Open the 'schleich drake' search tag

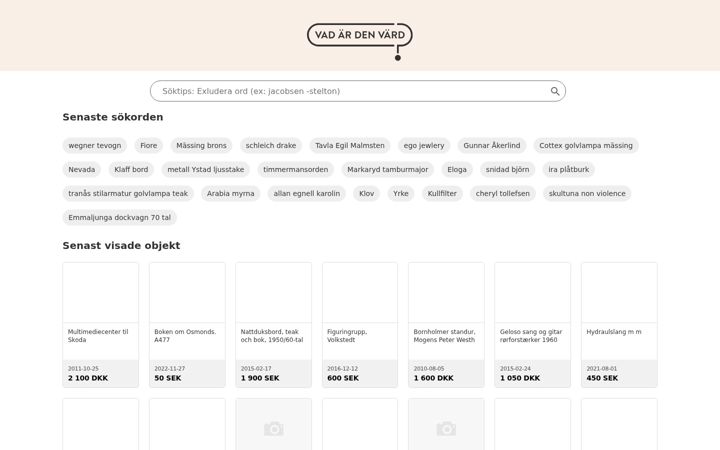pos(270,146)
